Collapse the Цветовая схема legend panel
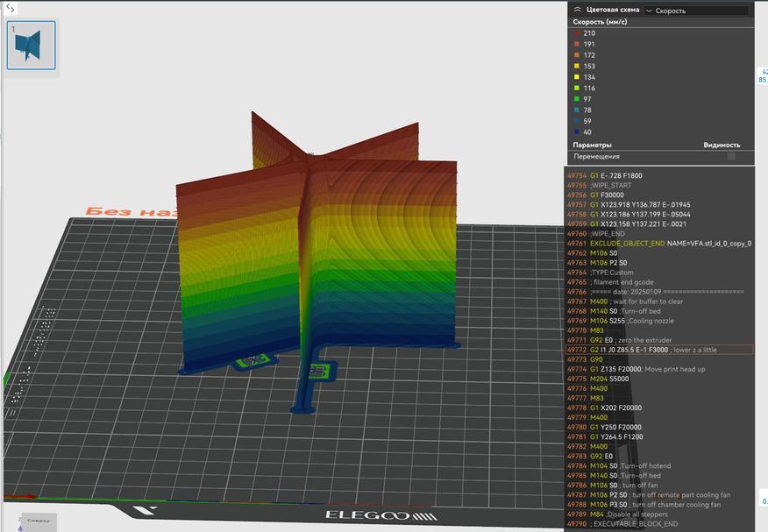The image size is (768, 532). 578,10
